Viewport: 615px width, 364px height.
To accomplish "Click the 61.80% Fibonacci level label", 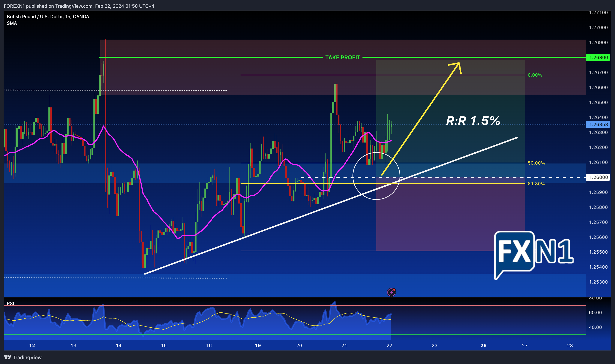I will (536, 184).
